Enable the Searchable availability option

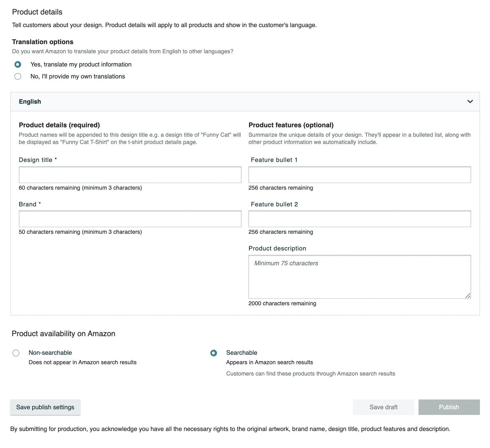[x=214, y=353]
